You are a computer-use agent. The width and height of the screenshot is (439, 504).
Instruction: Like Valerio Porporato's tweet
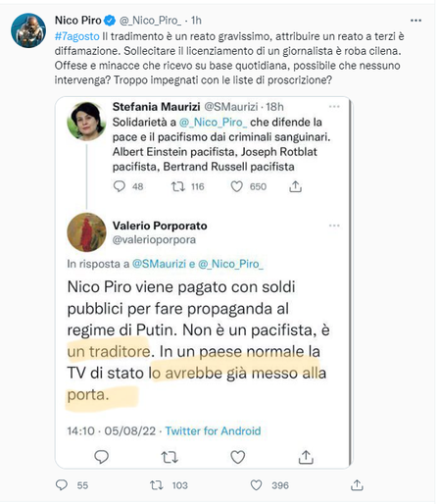[x=238, y=457]
